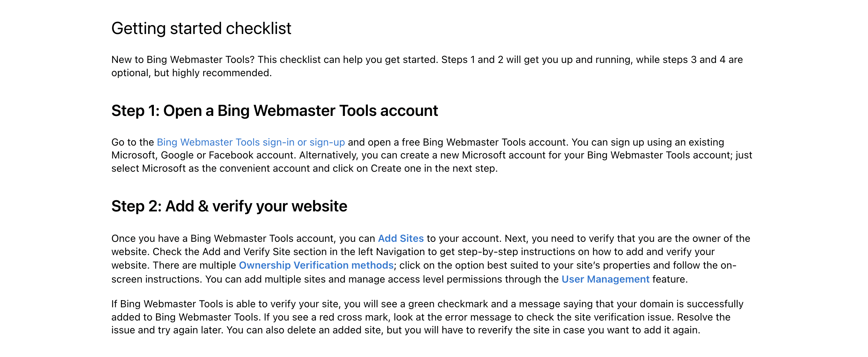This screenshot has height=357, width=868.
Task: Click 'Resolve the issue and try again later' sentence
Action: tap(421, 324)
